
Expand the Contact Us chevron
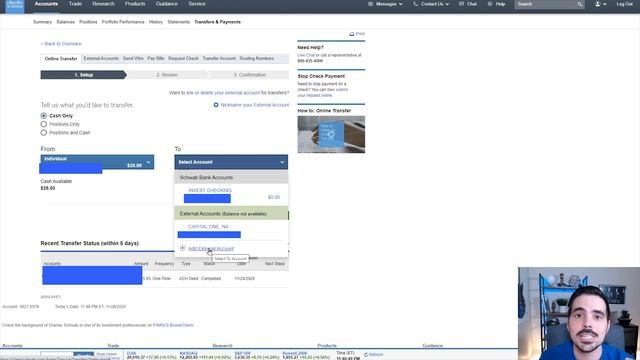coord(447,4)
